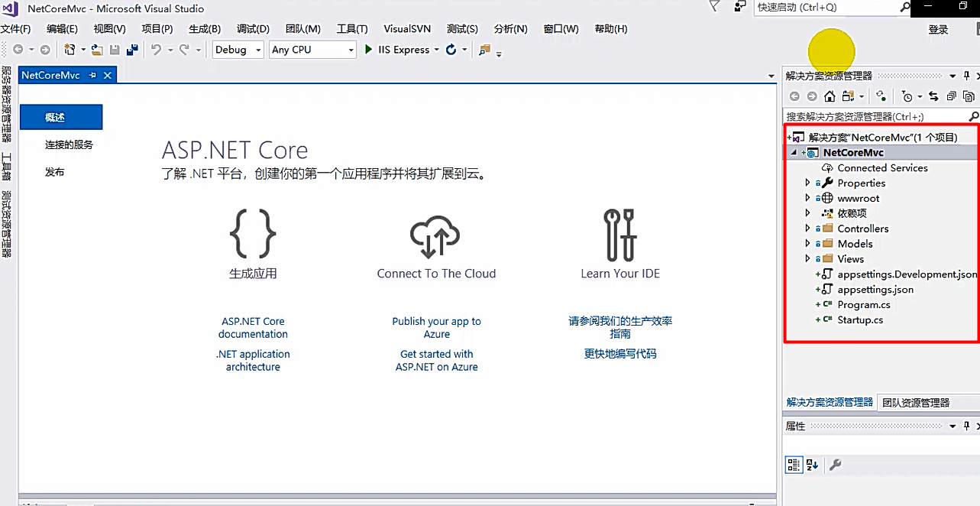Screen dimensions: 980x506
Task: Click the 登录 sign-in button
Action: pyautogui.click(x=938, y=29)
